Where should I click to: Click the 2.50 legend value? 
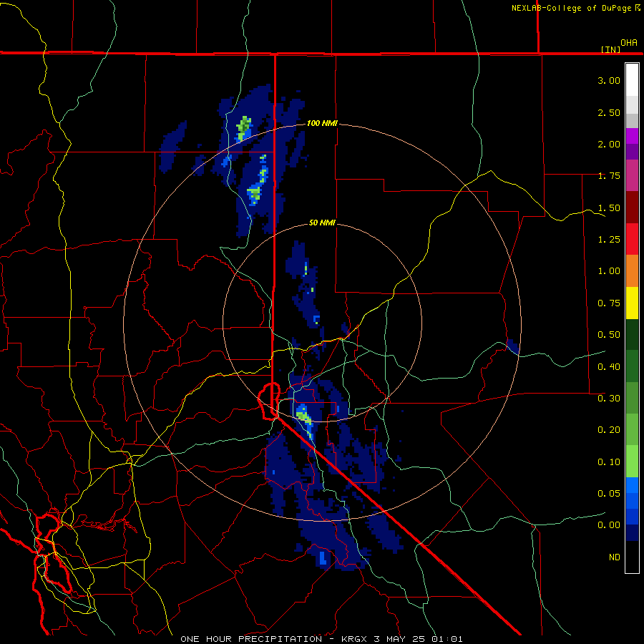tap(609, 112)
